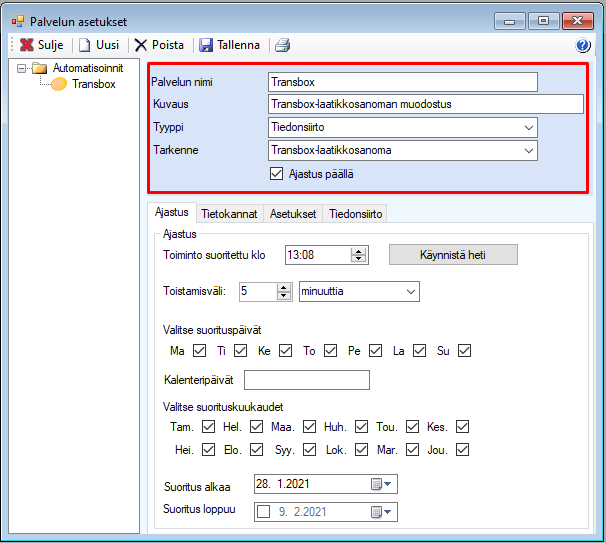Toggle the Elo. month checkbox
This screenshot has width=606, height=543.
(x=256, y=449)
